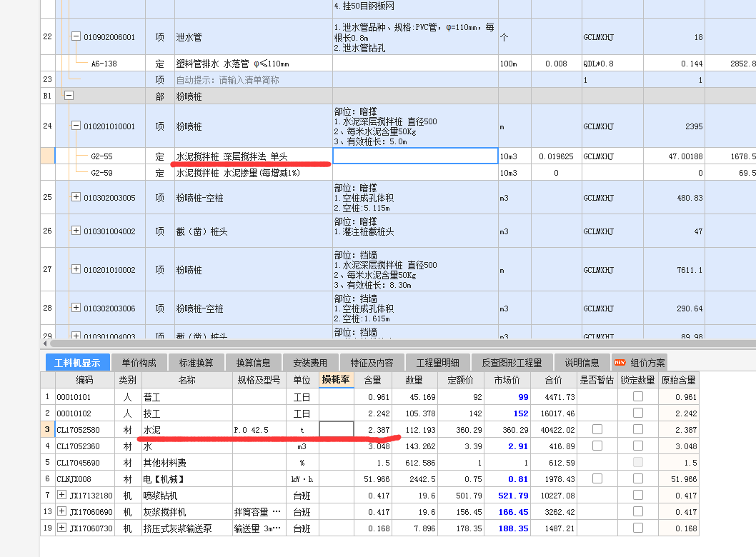This screenshot has height=557, width=756.
Task: Click the 原始含量 column header
Action: click(x=678, y=380)
